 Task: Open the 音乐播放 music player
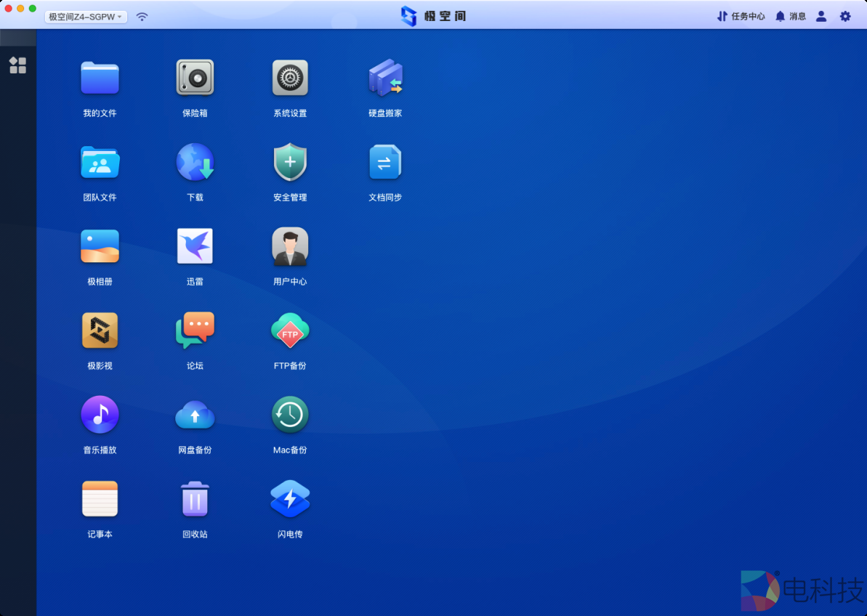(x=100, y=415)
